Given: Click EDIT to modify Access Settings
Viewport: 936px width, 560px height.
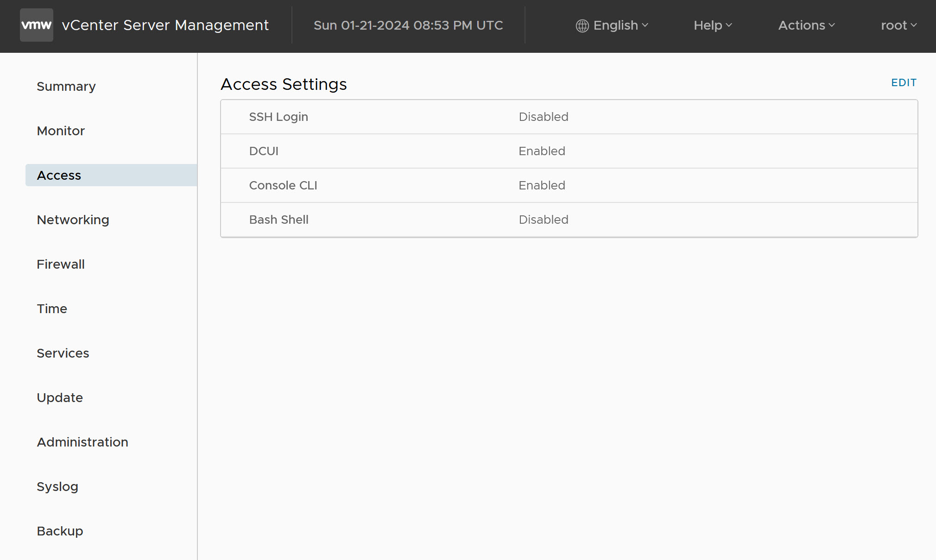Looking at the screenshot, I should click(x=903, y=82).
